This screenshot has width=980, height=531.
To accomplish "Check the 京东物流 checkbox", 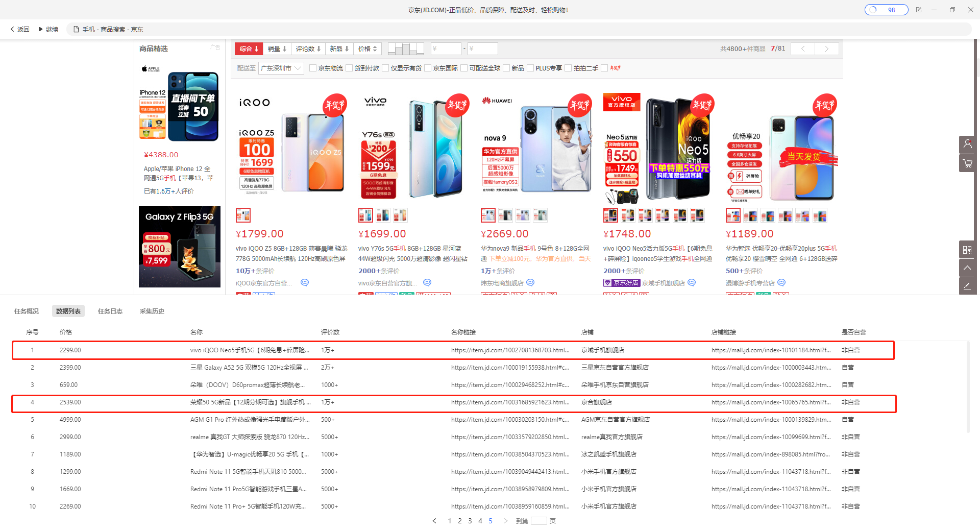I will point(313,68).
